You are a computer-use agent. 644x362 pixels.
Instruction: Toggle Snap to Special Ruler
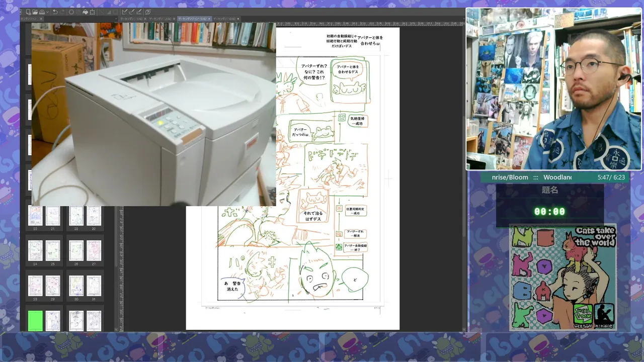[x=132, y=12]
